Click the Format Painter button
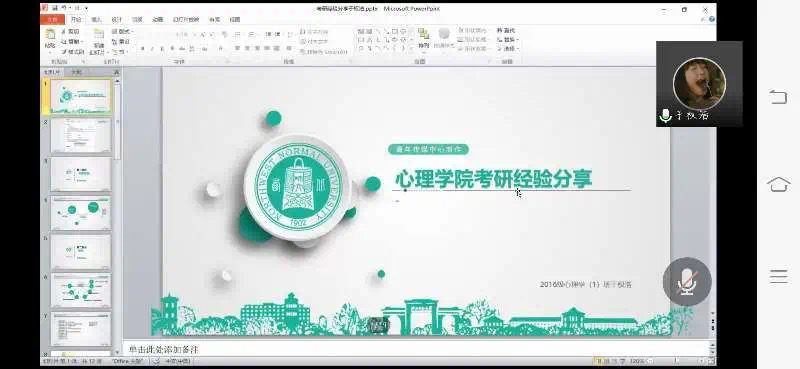This screenshot has width=800, height=369. point(72,52)
